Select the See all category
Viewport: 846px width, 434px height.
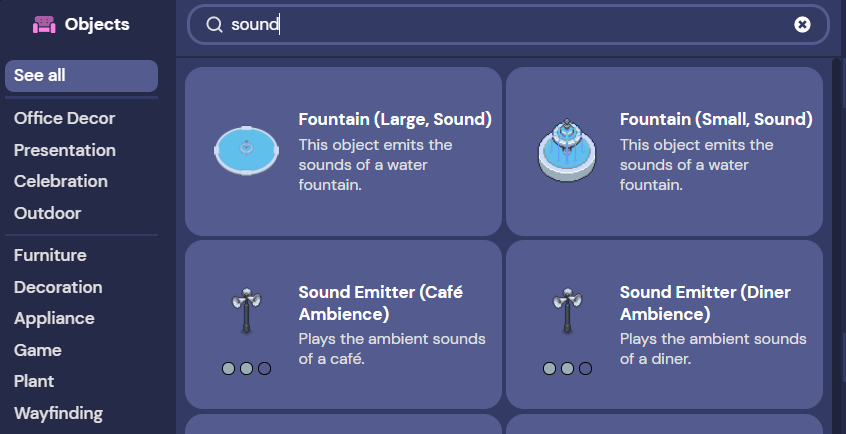(x=81, y=76)
